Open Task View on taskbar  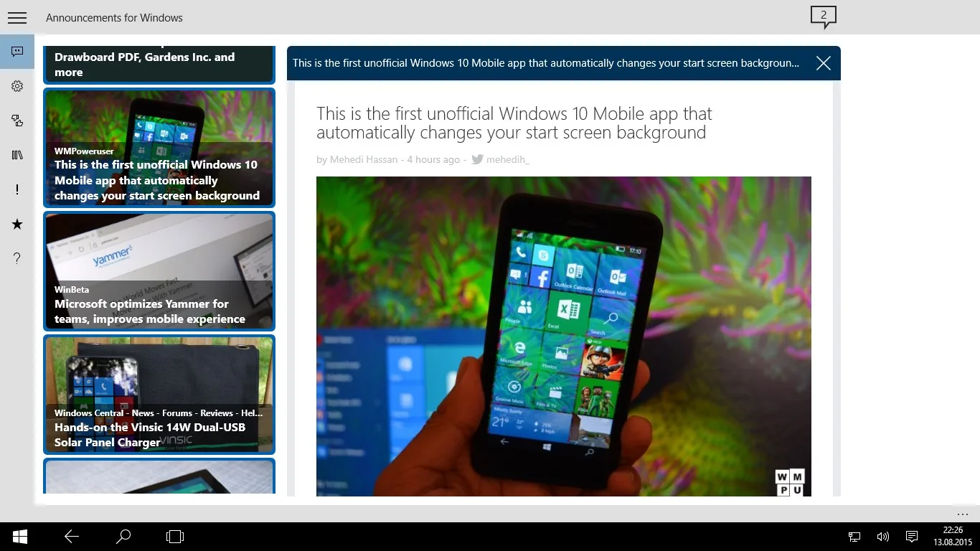175,537
